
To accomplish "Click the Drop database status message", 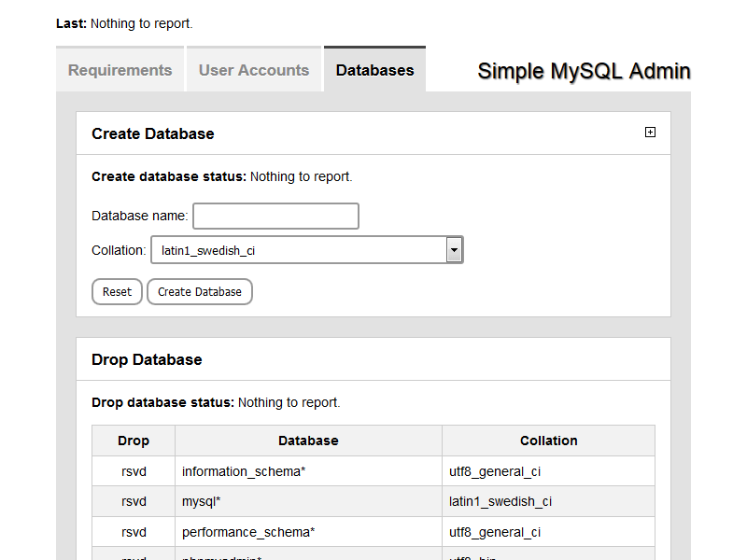I will 216,402.
